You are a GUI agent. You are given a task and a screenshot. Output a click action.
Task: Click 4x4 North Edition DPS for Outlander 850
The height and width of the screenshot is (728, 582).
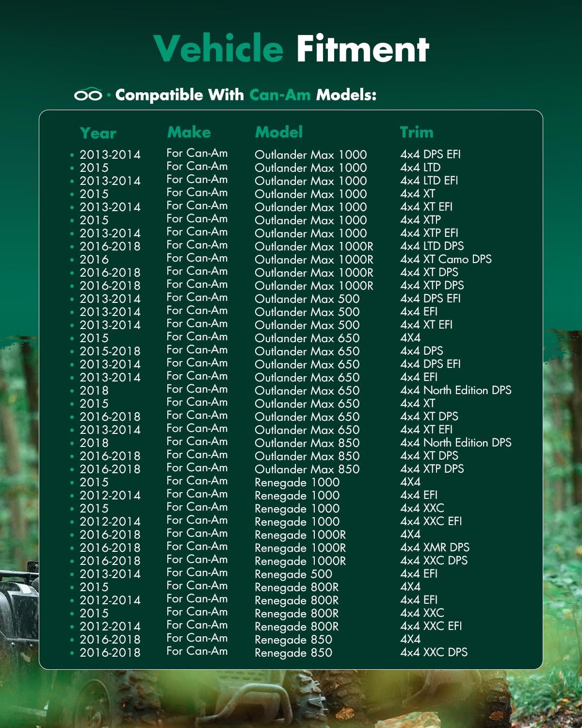pyautogui.click(x=455, y=443)
